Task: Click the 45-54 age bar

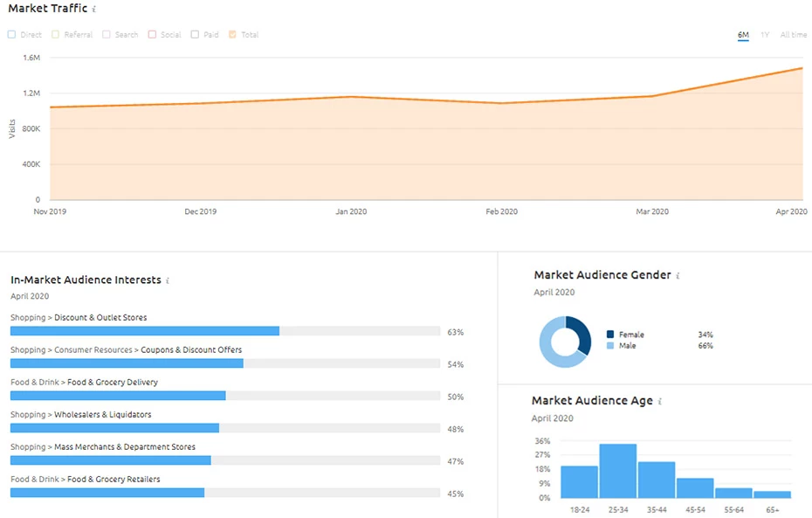Action: (695, 488)
